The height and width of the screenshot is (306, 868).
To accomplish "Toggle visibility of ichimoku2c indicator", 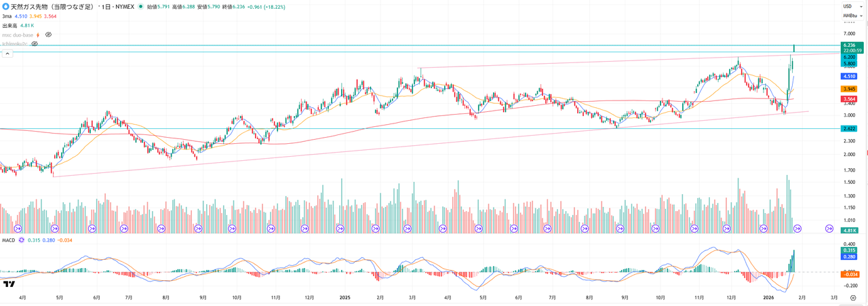I will tap(35, 43).
